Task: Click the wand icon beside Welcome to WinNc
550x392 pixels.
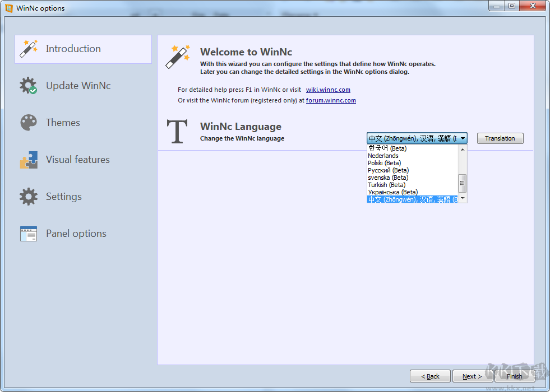Action: tap(178, 57)
